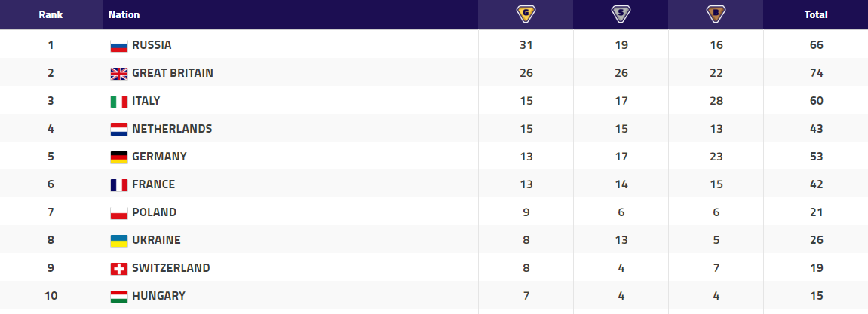Click the gold medal column icon
The width and height of the screenshot is (868, 314).
point(526,14)
